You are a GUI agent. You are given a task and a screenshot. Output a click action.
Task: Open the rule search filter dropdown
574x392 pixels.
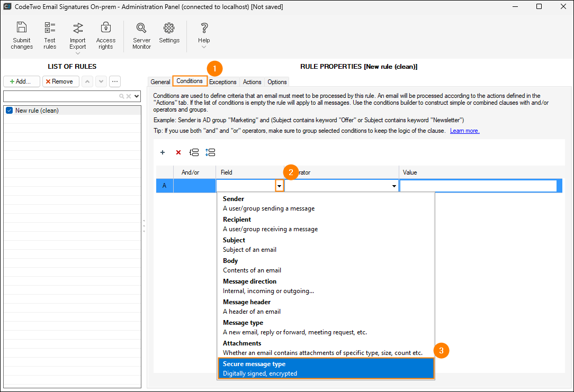pyautogui.click(x=137, y=96)
